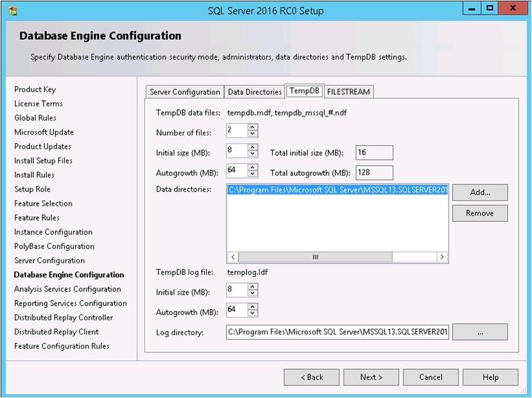
Task: Increase the Number of files value
Action: coord(252,127)
